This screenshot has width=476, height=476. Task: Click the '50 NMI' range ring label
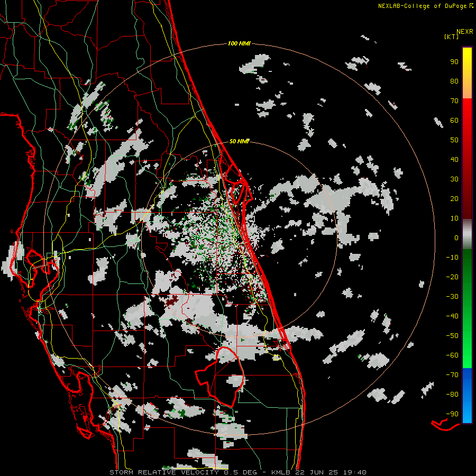(x=239, y=141)
